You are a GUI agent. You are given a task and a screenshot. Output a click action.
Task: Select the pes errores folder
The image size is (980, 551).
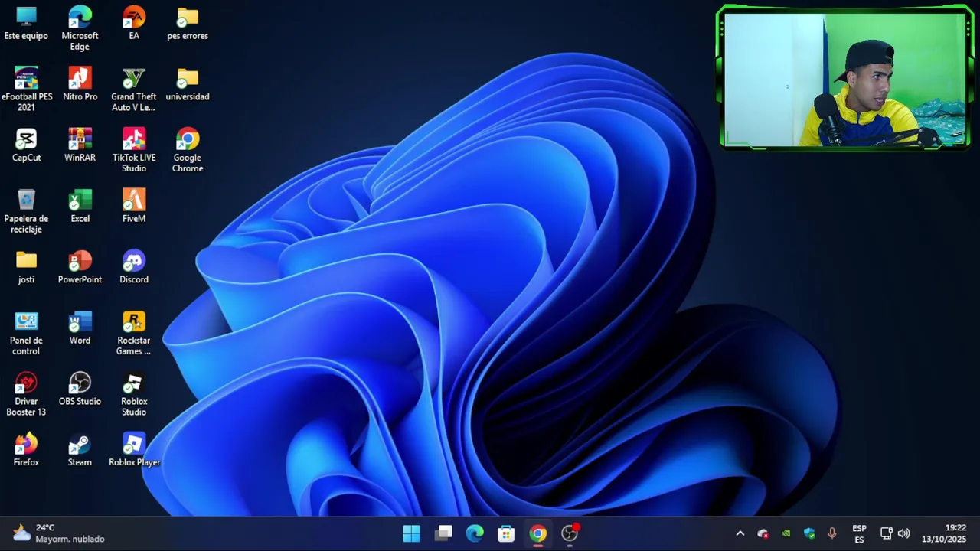[188, 23]
